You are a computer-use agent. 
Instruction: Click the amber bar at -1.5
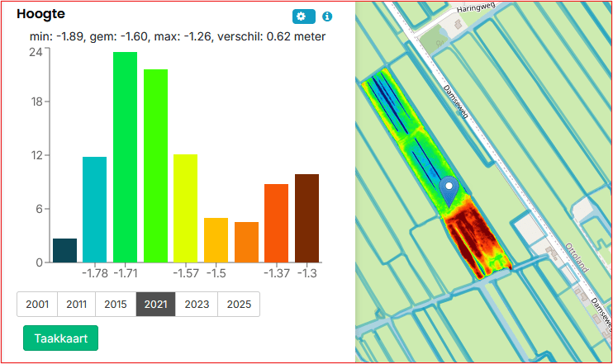coord(216,240)
